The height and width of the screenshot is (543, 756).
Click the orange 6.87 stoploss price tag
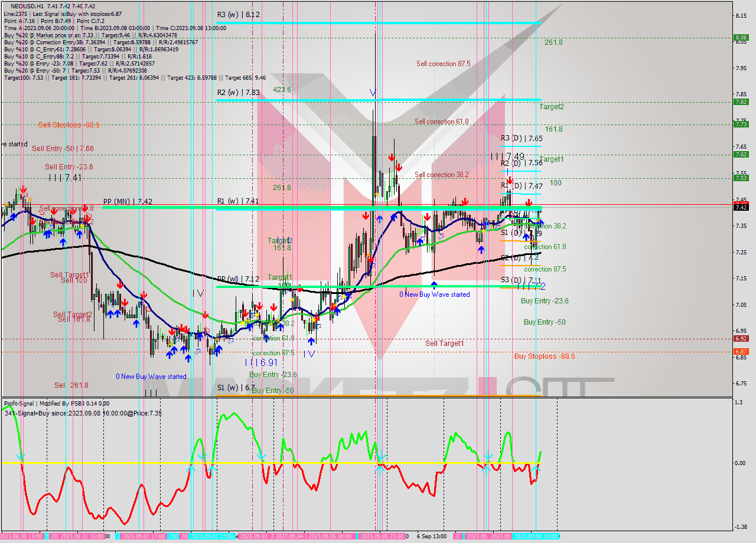pyautogui.click(x=741, y=351)
